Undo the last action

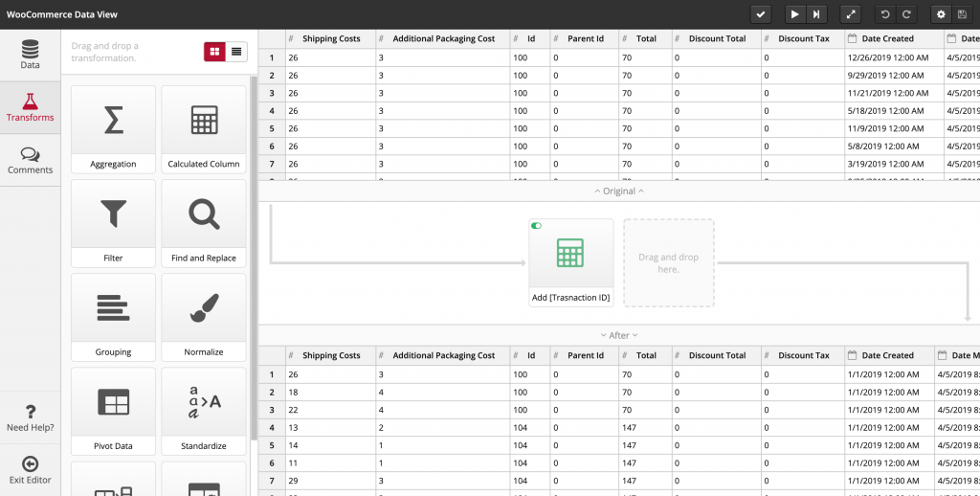click(x=885, y=14)
